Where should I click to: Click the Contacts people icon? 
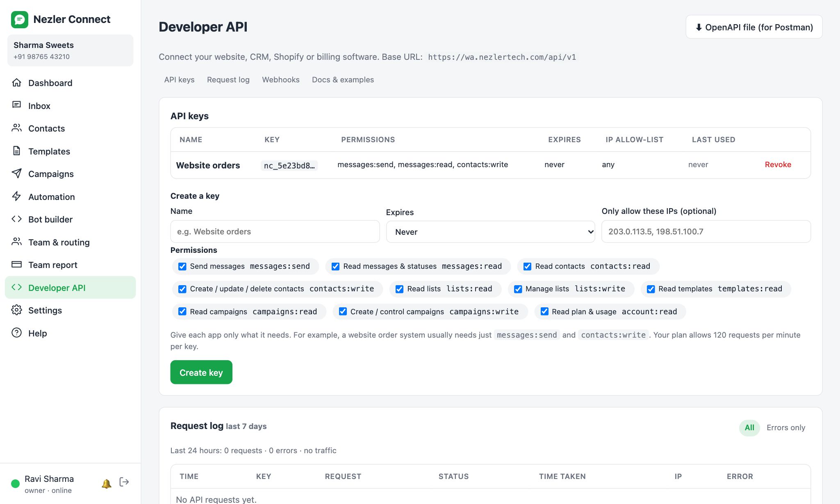[16, 128]
